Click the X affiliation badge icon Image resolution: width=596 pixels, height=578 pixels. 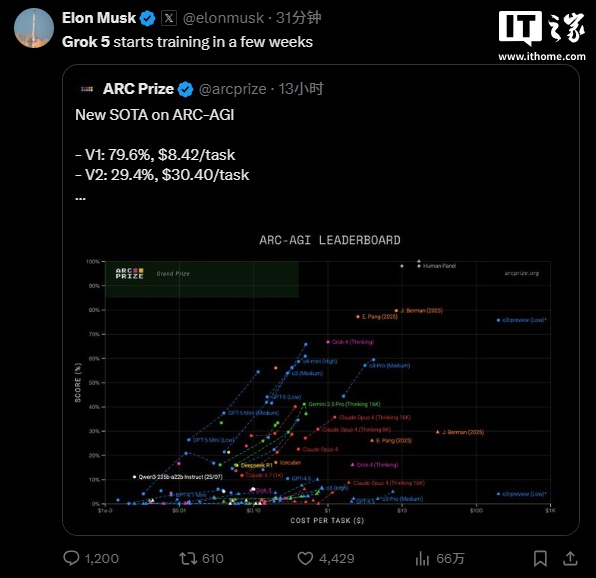pos(169,18)
